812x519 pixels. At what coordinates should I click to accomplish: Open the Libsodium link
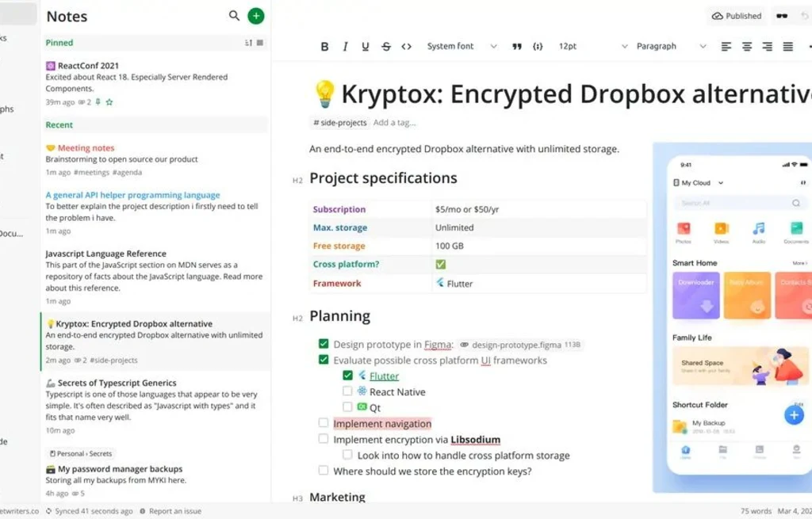pos(476,439)
